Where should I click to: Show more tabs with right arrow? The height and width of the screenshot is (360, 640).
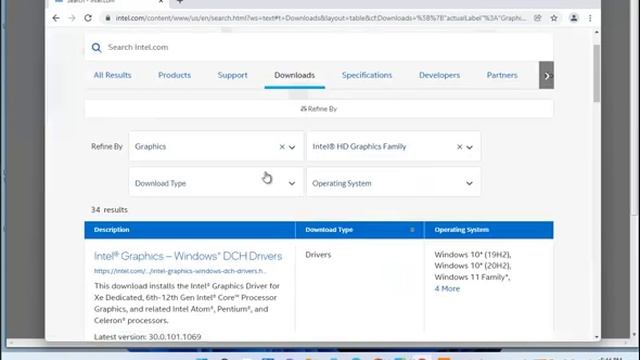pyautogui.click(x=547, y=76)
